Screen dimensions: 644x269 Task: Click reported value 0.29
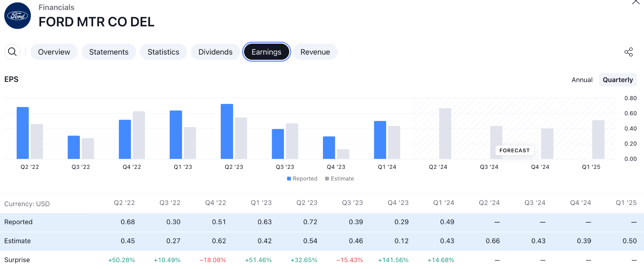402,222
